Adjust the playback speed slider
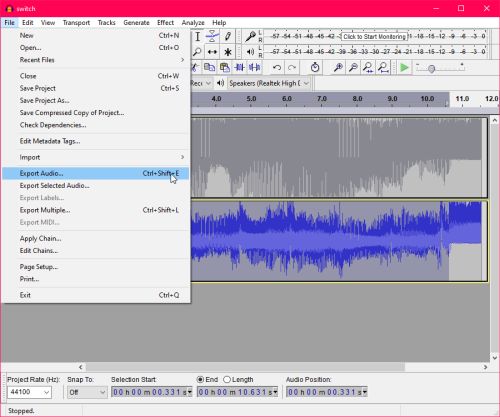500x417 pixels. click(432, 69)
